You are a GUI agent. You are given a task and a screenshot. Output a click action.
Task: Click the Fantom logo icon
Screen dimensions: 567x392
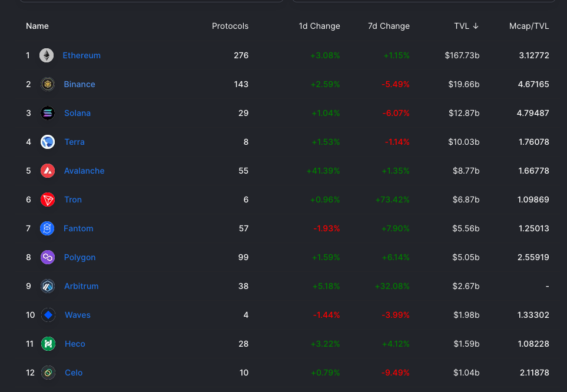[47, 228]
